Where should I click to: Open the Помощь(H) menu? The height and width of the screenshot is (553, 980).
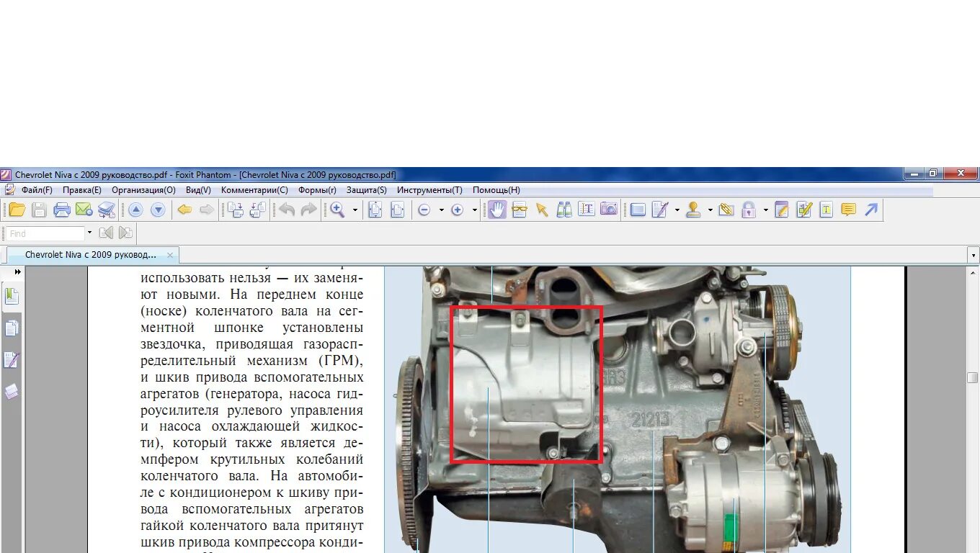click(496, 190)
